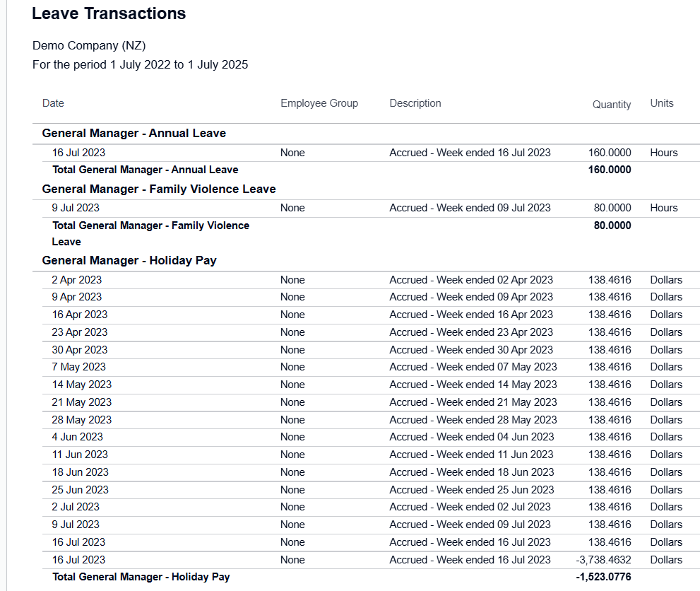Screen dimensions: 700x591
Task: Click the Units column header
Action: [x=662, y=103]
